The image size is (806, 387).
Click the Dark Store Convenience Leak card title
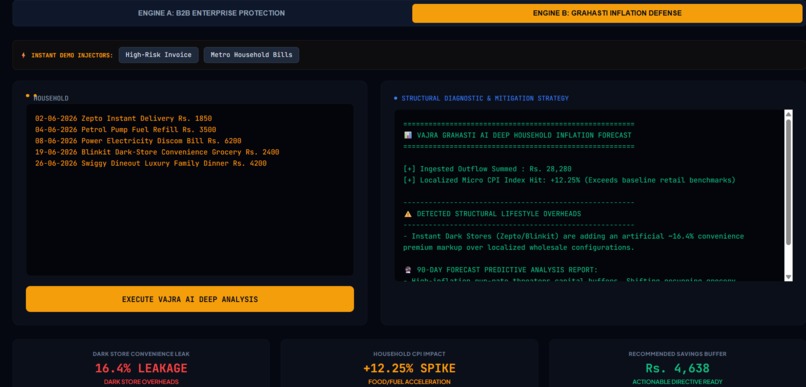(141, 354)
